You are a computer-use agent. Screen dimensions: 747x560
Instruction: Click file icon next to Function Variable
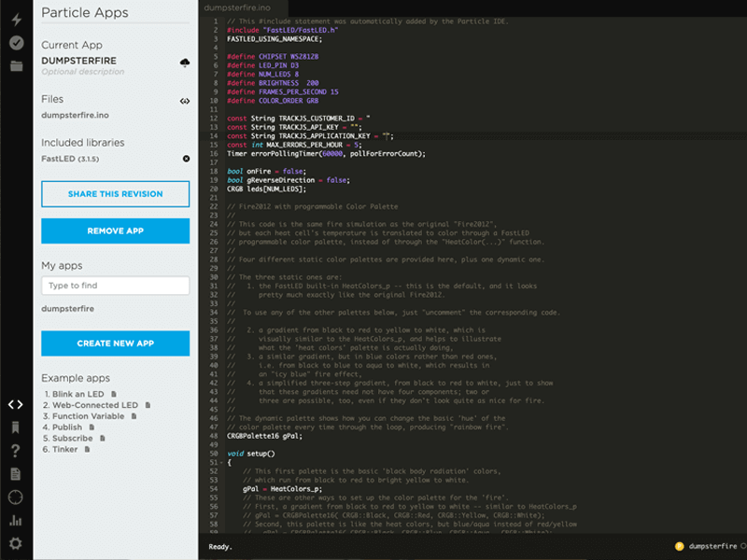134,416
